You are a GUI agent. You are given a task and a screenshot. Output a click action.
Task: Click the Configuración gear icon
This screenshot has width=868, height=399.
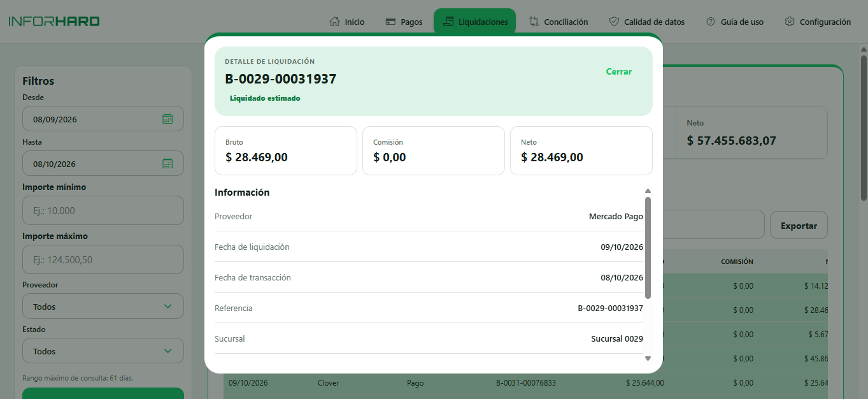click(x=790, y=22)
